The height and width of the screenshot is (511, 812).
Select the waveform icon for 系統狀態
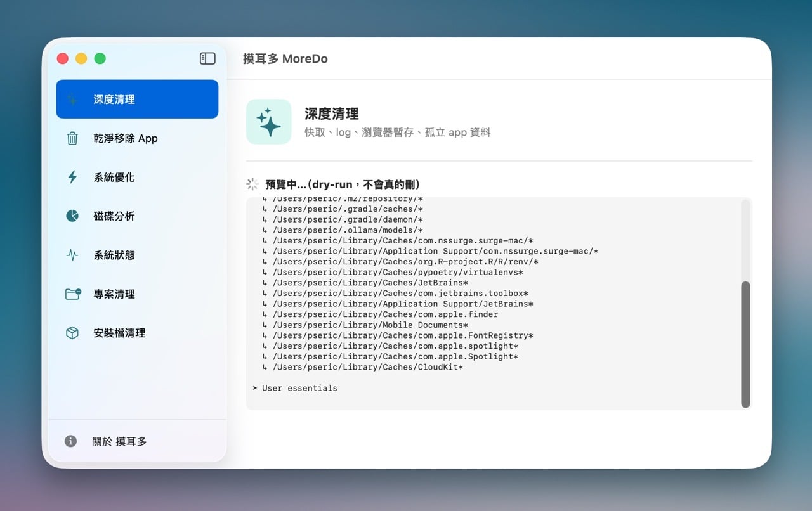coord(74,255)
